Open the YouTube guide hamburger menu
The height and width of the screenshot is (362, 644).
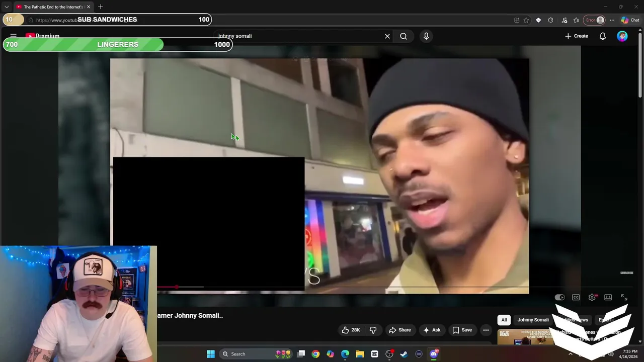(14, 36)
